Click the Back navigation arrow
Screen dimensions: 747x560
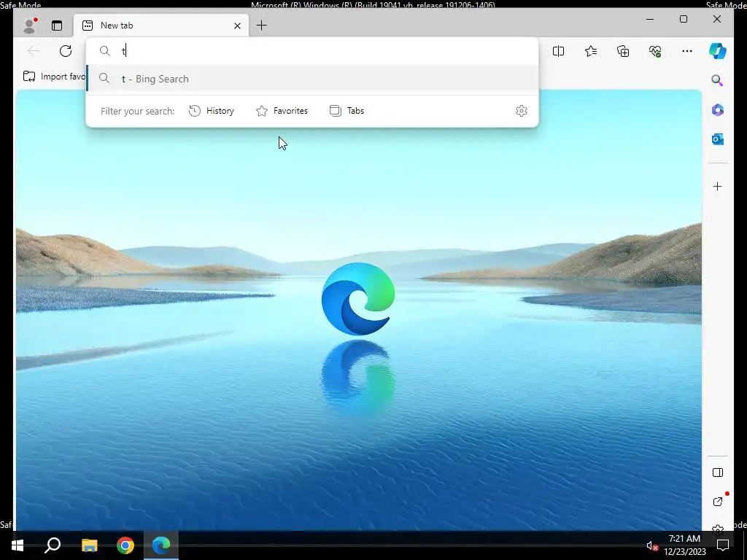[x=34, y=51]
